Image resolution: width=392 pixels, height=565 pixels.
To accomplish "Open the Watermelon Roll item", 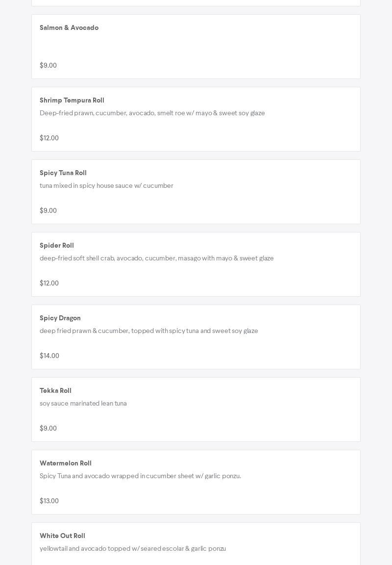I will pos(66,463).
